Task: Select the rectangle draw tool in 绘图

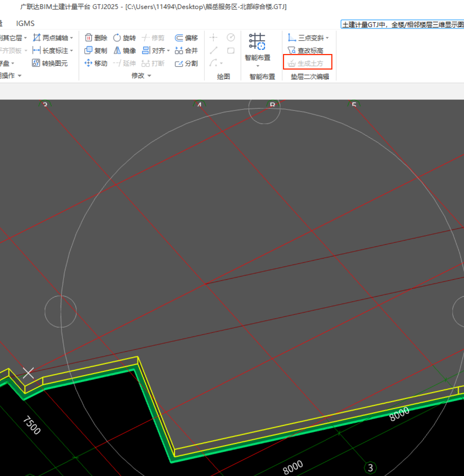Action: tap(231, 50)
